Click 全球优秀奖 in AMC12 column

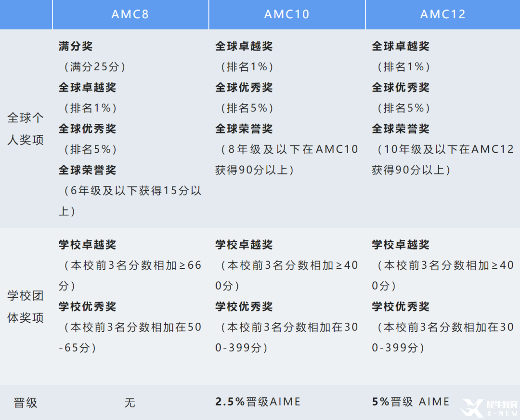coord(400,88)
